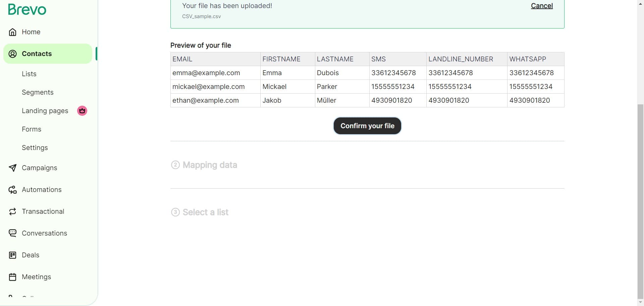
Task: Open Landing pages section
Action: pyautogui.click(x=45, y=111)
